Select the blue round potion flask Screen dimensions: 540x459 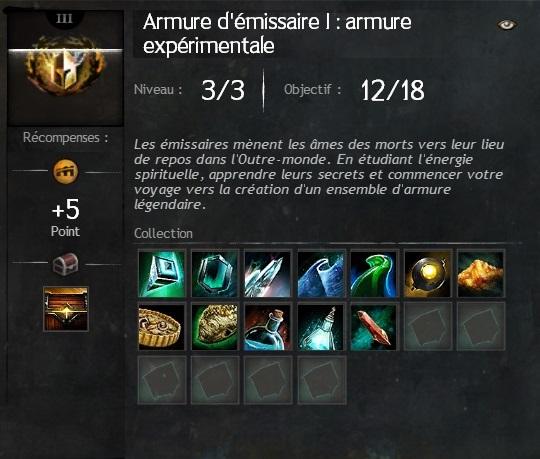[268, 327]
